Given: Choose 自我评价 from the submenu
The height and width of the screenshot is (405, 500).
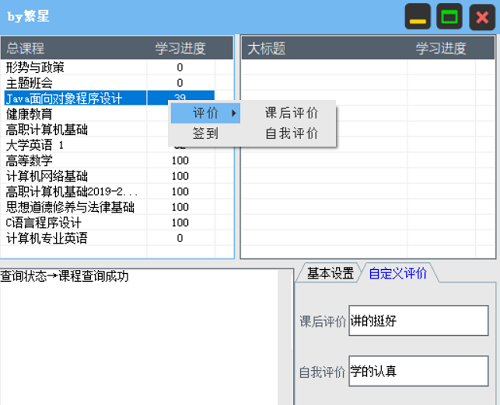Looking at the screenshot, I should [x=291, y=133].
